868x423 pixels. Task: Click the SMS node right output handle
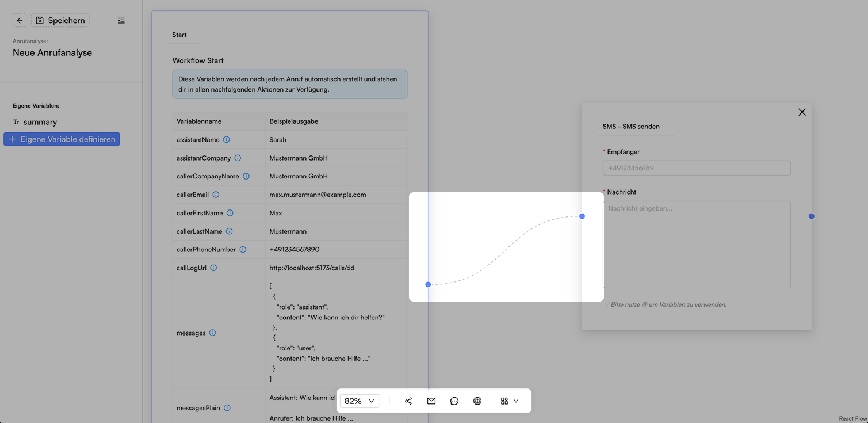tap(812, 216)
